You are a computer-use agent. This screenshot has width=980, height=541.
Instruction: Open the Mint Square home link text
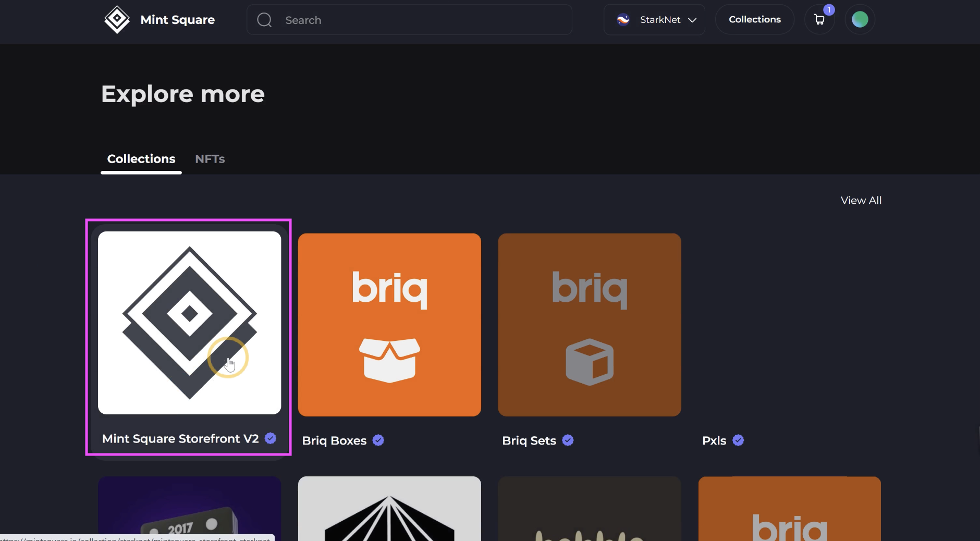pyautogui.click(x=177, y=20)
